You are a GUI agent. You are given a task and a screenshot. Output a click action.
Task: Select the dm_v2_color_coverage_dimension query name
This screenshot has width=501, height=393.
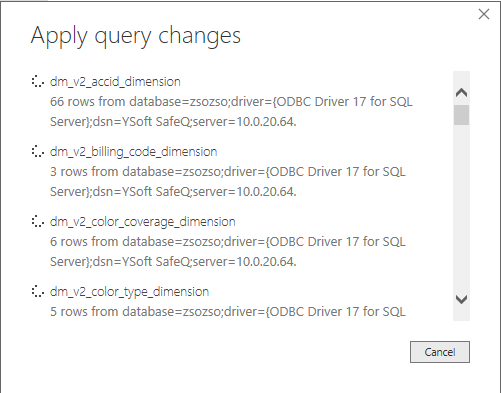[x=143, y=222]
